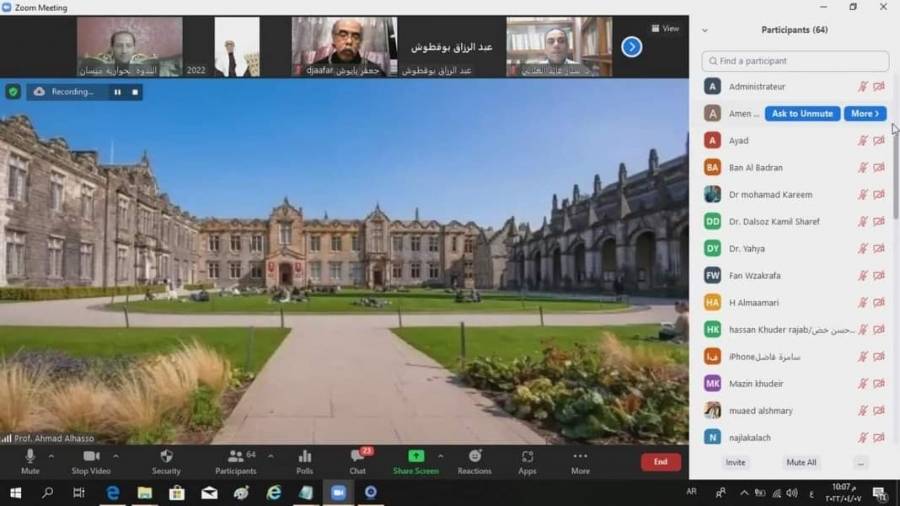Open the More options in toolbar

point(580,461)
